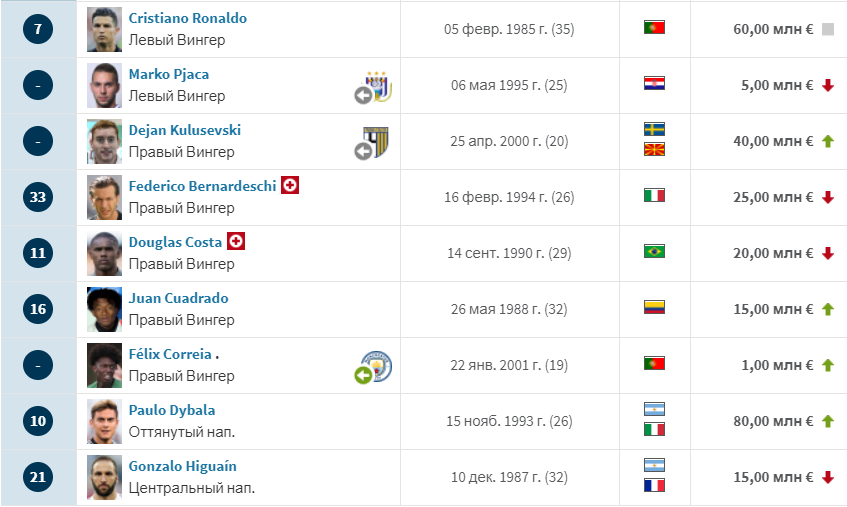Click red down arrow beside 5,00 млн €

(827, 85)
